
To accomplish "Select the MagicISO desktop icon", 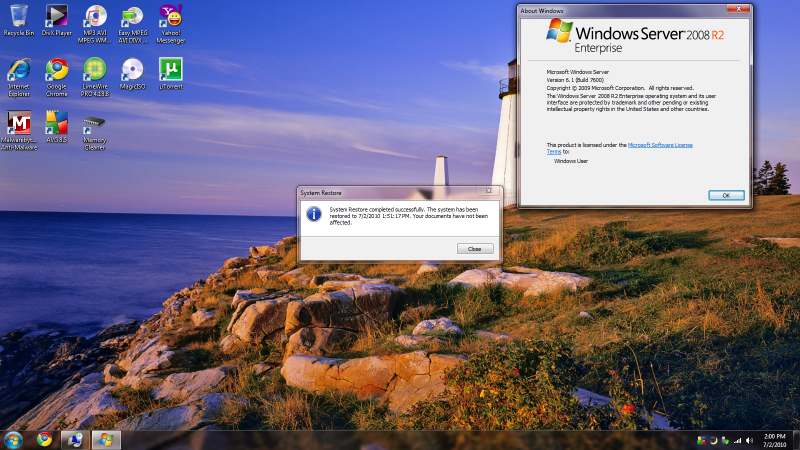I will point(133,70).
